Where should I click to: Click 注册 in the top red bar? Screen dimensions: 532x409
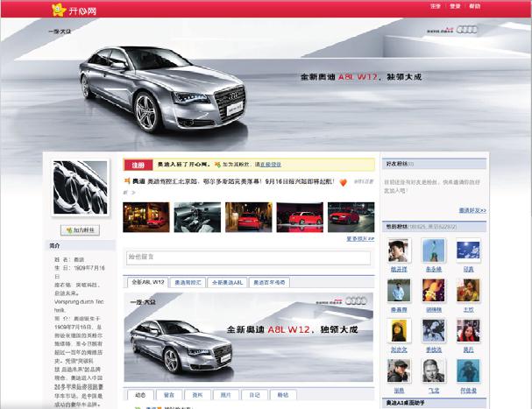click(x=436, y=6)
